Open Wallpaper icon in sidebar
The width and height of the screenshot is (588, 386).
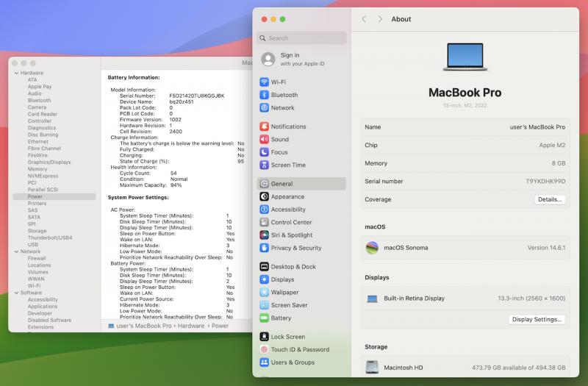tap(264, 292)
